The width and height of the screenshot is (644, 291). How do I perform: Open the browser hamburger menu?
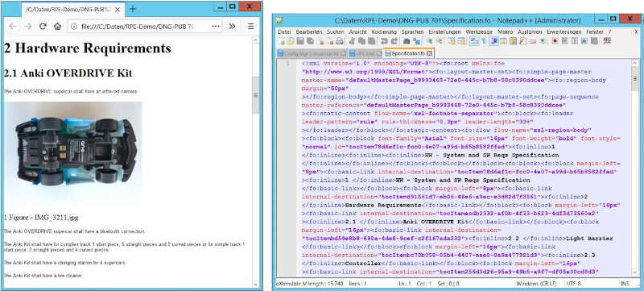(251, 27)
